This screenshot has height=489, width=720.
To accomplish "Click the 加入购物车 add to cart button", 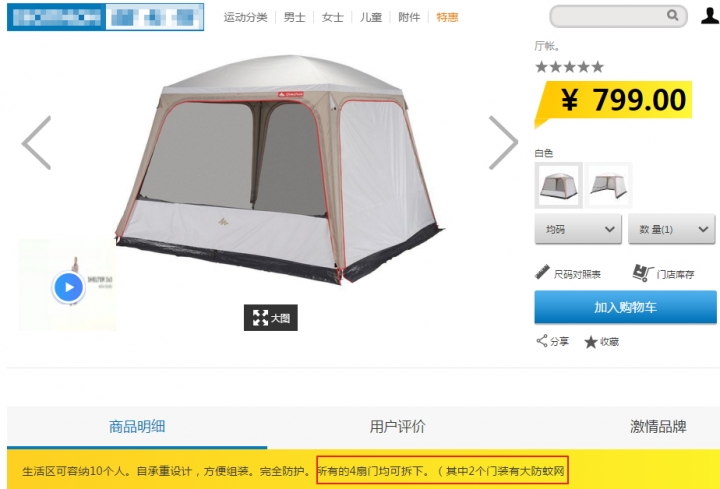I will click(x=625, y=307).
